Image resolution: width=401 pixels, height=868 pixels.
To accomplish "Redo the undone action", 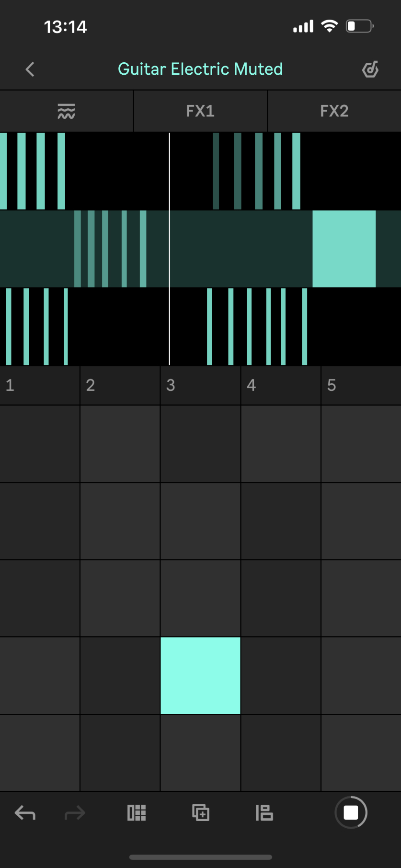I will (x=75, y=813).
